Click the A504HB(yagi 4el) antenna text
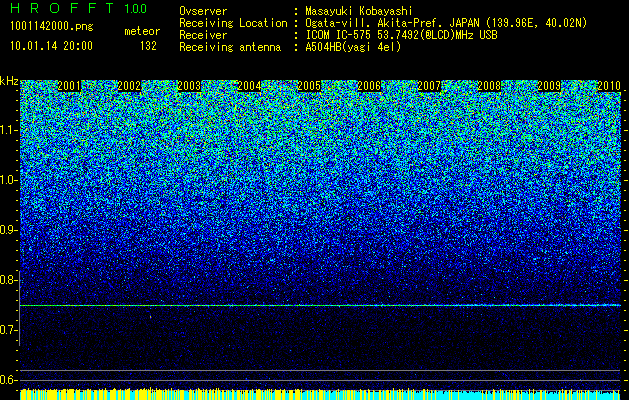Screen dimensions: 629x400 point(353,47)
